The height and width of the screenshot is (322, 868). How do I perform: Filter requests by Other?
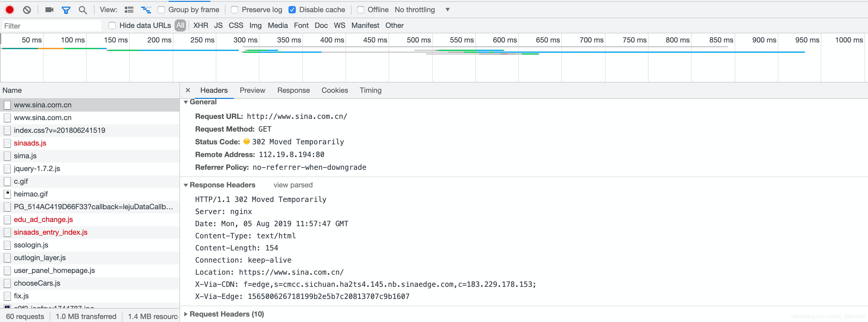[x=394, y=26]
